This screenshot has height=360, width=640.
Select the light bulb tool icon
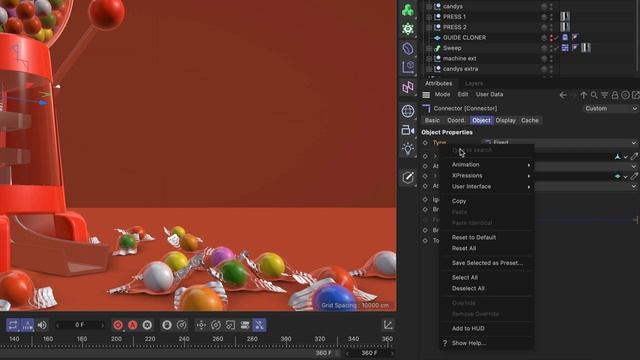click(x=408, y=149)
